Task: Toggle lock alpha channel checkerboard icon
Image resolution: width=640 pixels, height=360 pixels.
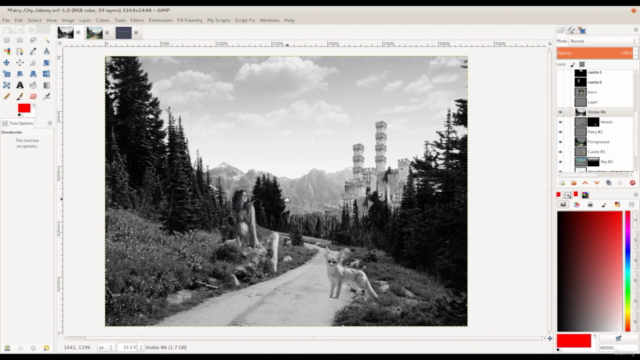Action: pyautogui.click(x=582, y=64)
